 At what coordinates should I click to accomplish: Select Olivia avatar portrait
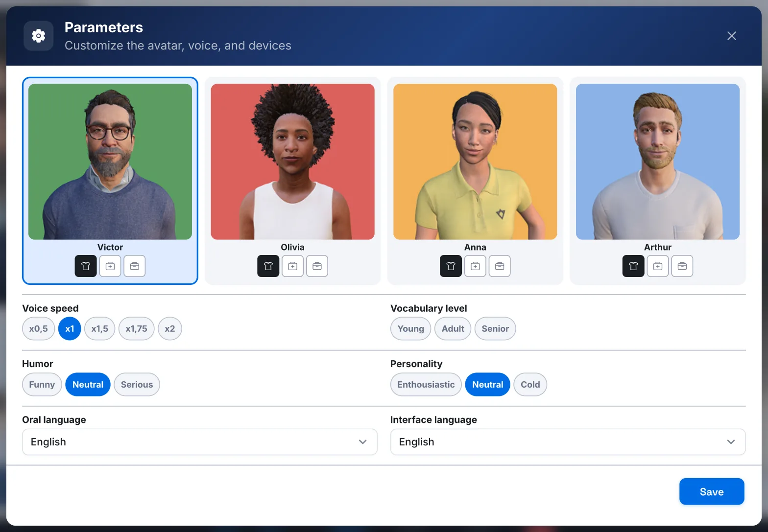click(293, 162)
